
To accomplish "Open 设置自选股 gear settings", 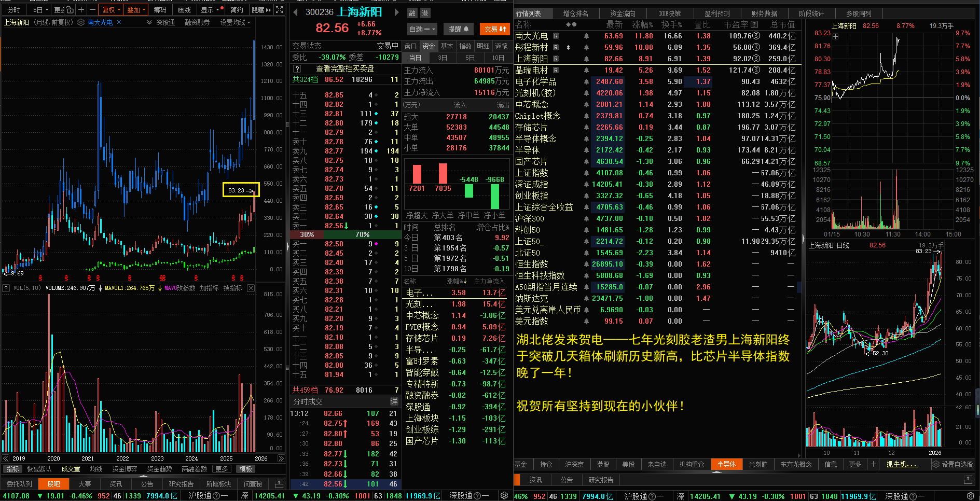I will pos(953,464).
